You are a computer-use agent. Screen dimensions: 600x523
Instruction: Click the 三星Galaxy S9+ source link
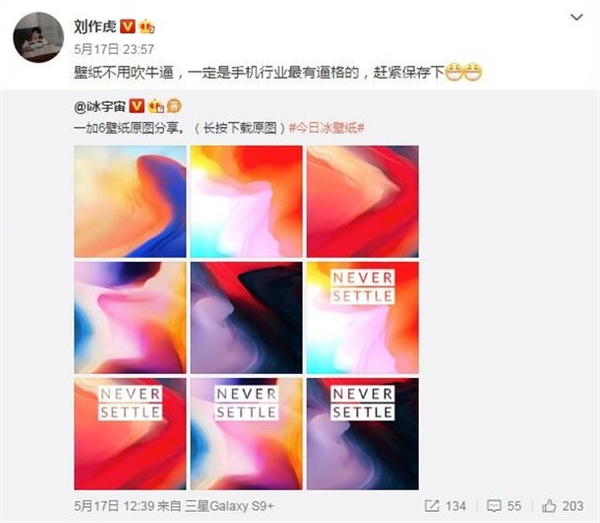(x=229, y=506)
